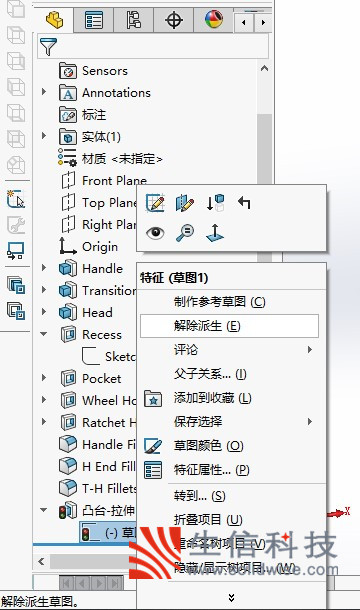Click the tree filter funnel icon
Image resolution: width=360 pixels, height=610 pixels.
pos(48,47)
